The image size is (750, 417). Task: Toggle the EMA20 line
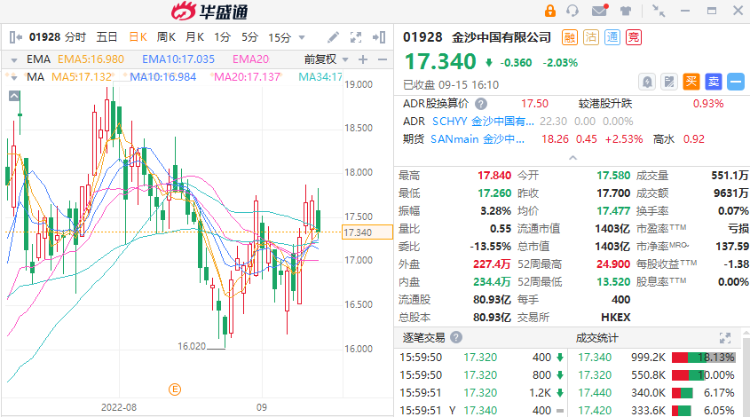tap(251, 59)
